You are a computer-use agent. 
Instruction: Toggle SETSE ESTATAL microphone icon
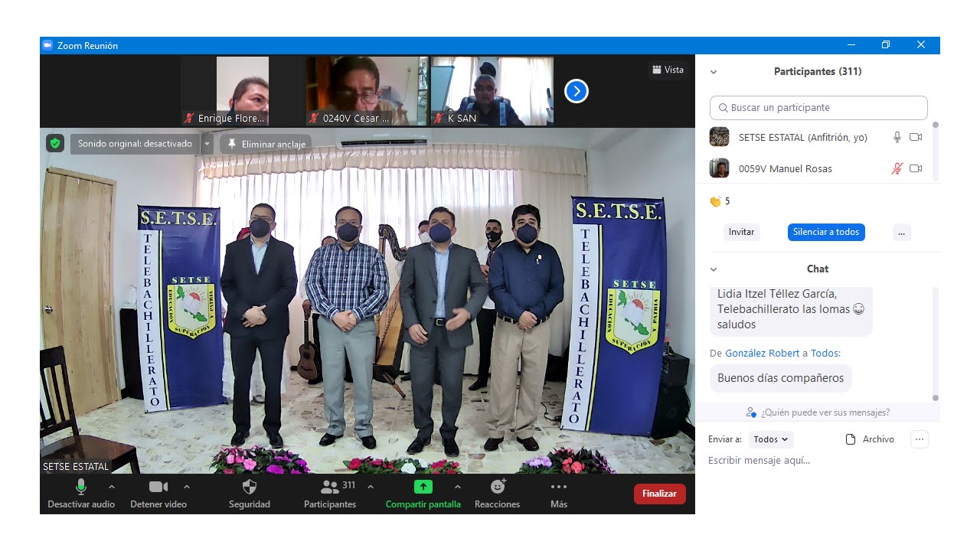click(897, 137)
